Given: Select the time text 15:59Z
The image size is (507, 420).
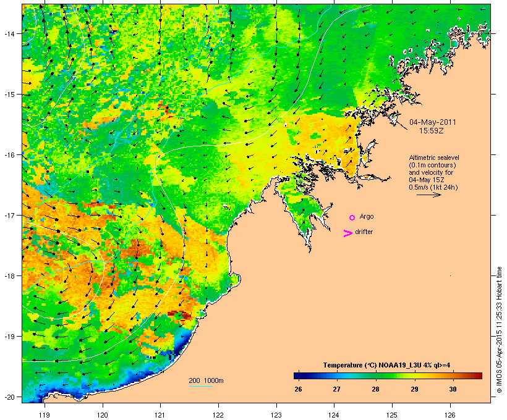Looking at the screenshot, I should (432, 131).
